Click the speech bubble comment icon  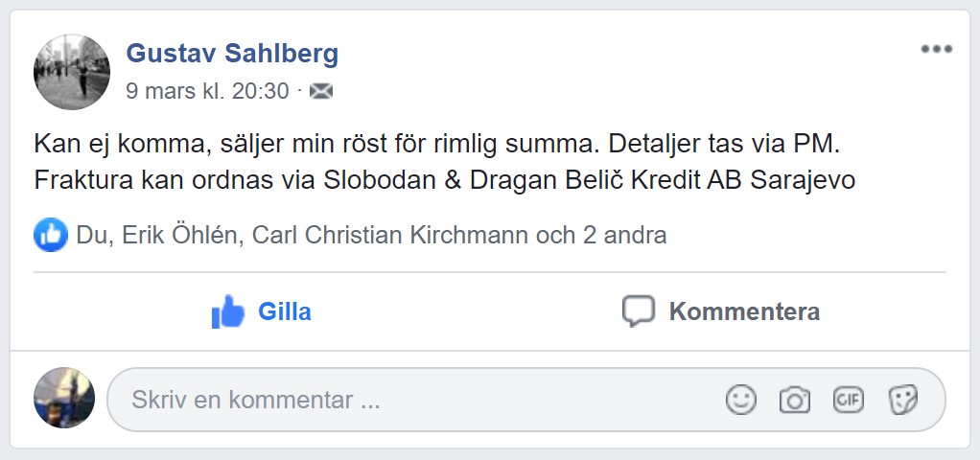pyautogui.click(x=638, y=311)
